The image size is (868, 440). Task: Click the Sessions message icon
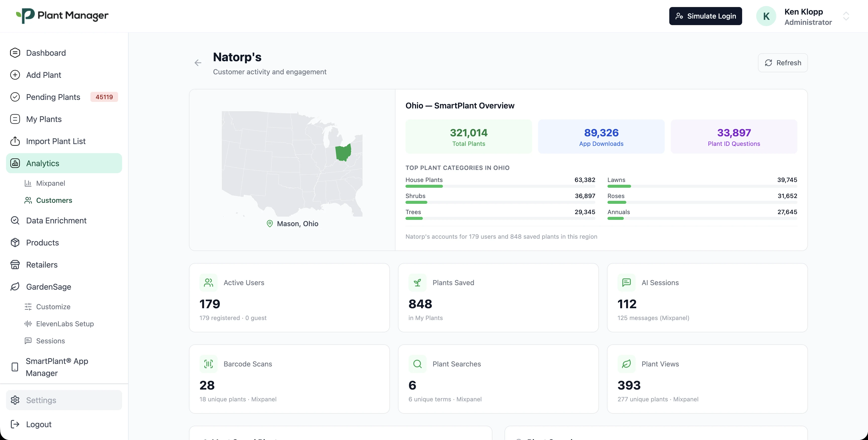(28, 341)
